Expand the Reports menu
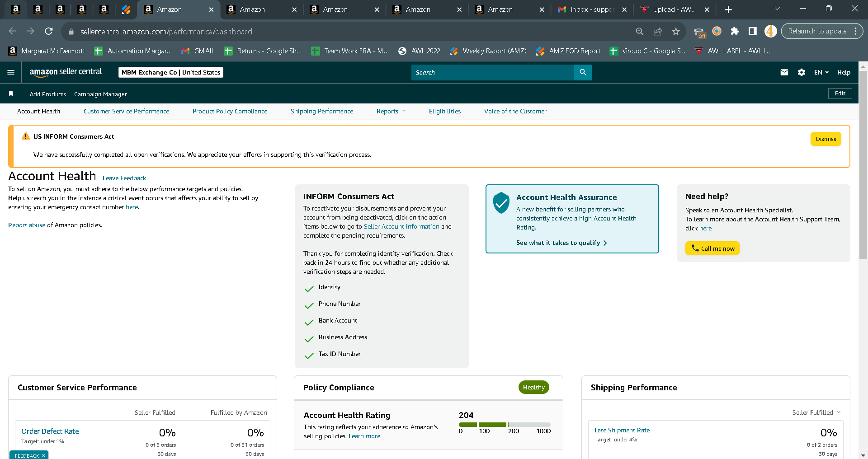Screen dimensions: 868x459 point(391,111)
